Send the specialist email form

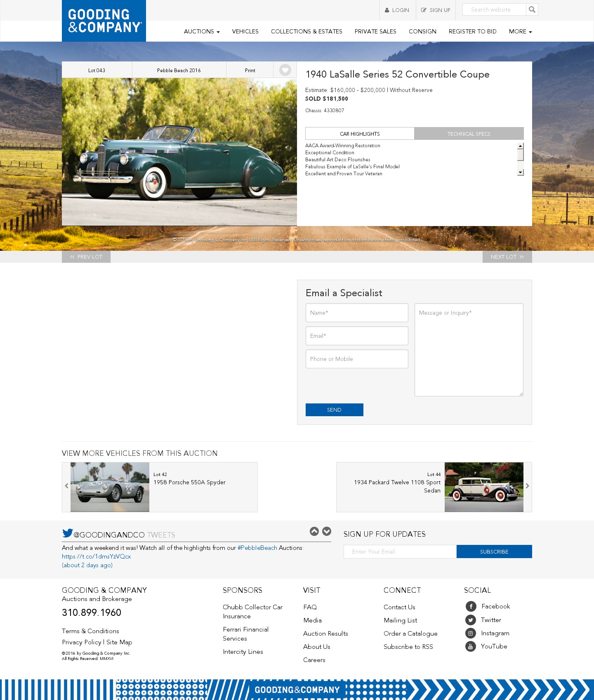pyautogui.click(x=335, y=410)
